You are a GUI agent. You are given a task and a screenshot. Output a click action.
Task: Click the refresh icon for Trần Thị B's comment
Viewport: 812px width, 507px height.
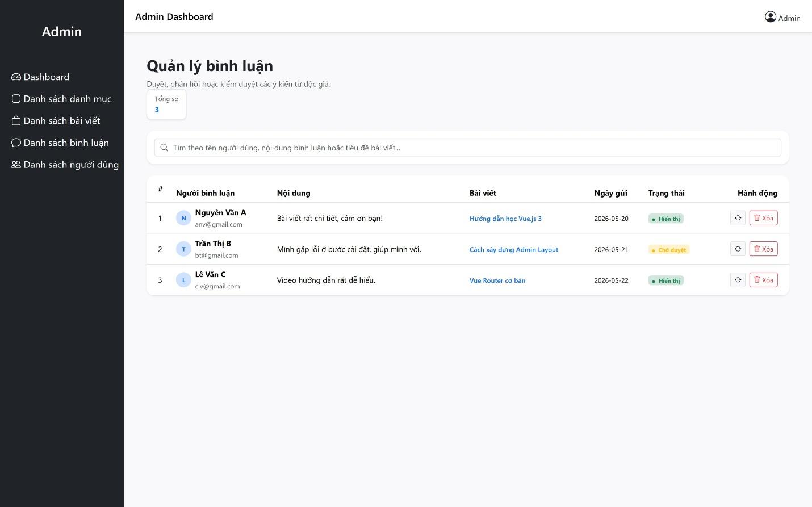[738, 249]
